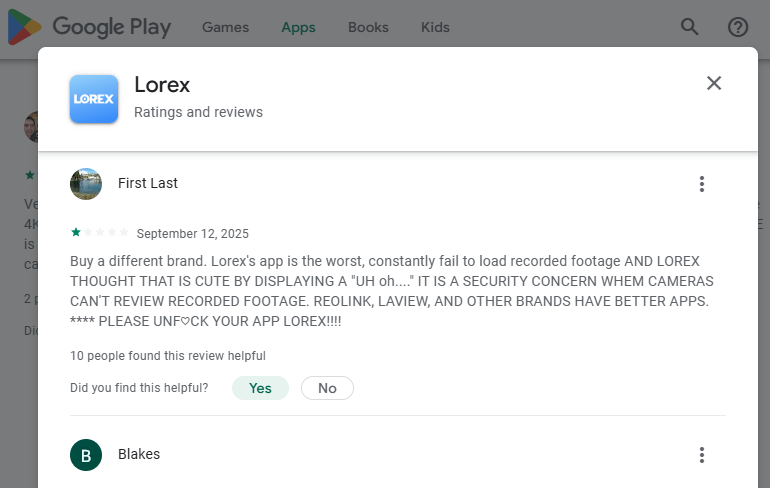
Task: Click the Google Play logo
Action: tap(89, 27)
